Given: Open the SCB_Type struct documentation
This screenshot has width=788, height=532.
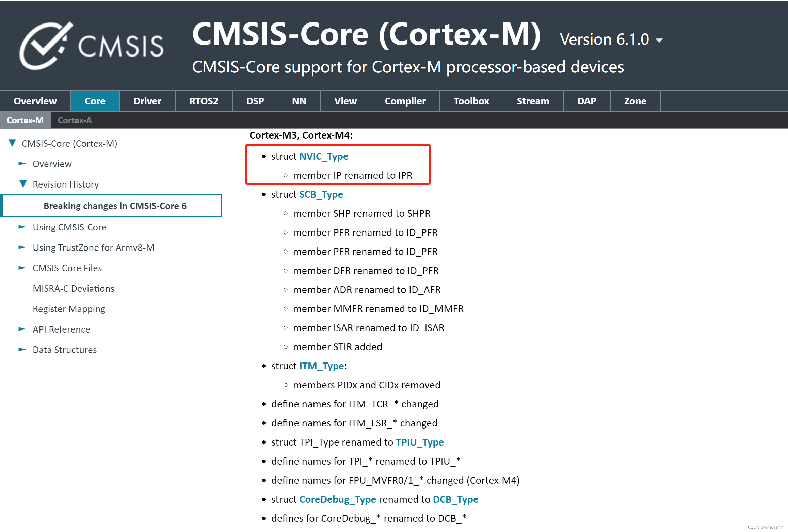Looking at the screenshot, I should pos(321,194).
